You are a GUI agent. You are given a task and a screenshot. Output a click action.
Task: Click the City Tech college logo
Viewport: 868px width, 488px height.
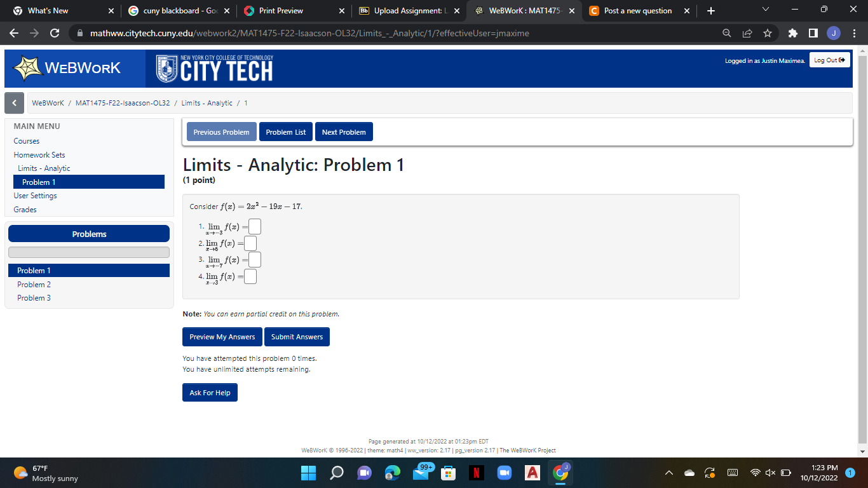213,67
